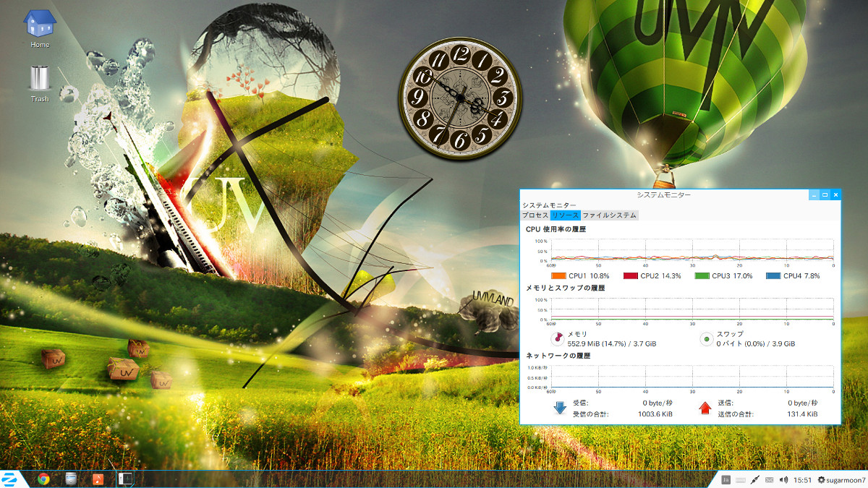The width and height of the screenshot is (868, 488).
Task: Click the CPU2 14.3% label
Action: point(660,276)
